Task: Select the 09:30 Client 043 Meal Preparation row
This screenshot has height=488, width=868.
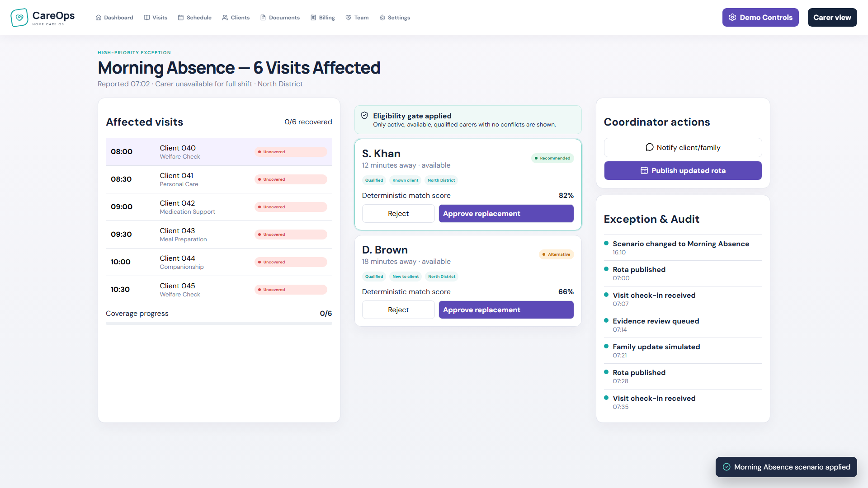Action: [x=219, y=235]
